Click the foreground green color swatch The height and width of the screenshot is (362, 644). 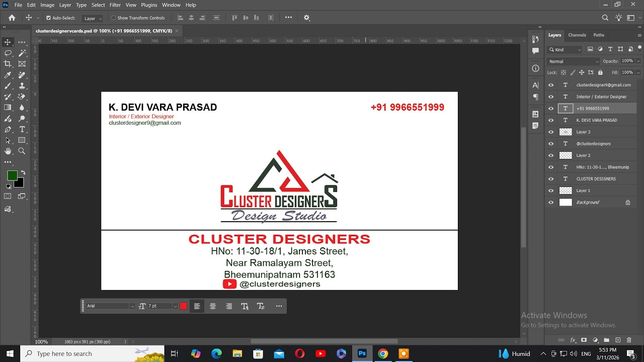tap(12, 175)
